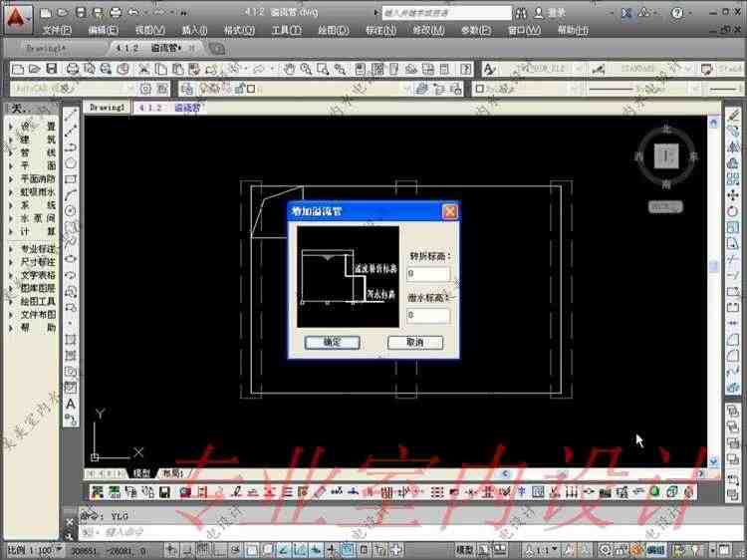Click the Save icon in Standard toolbar
The image size is (747, 560).
point(52,69)
